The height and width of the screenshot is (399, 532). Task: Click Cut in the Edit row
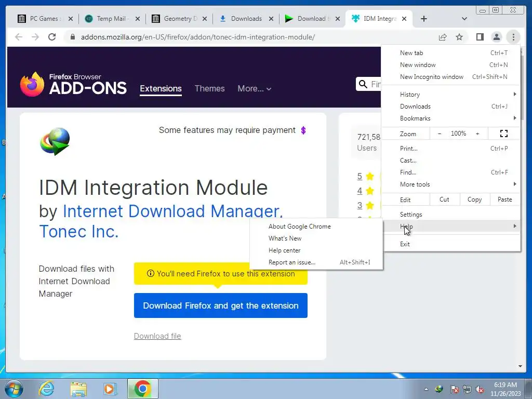click(445, 199)
